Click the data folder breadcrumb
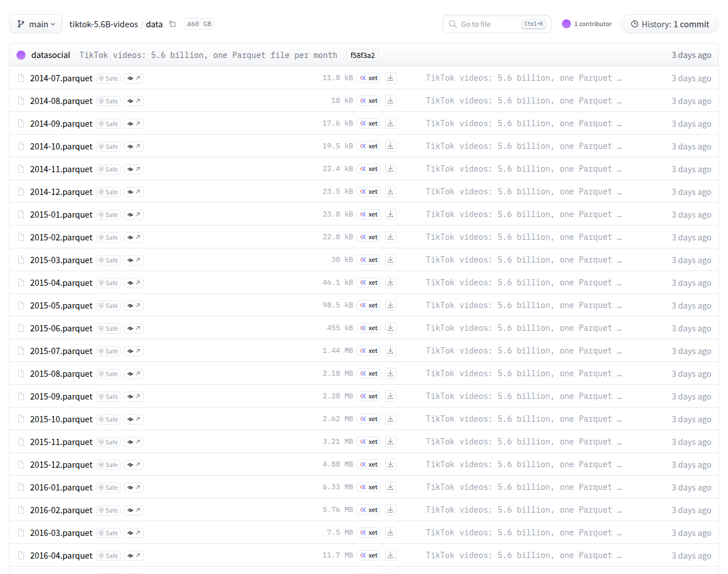Screen dimensions: 728x574 154,24
